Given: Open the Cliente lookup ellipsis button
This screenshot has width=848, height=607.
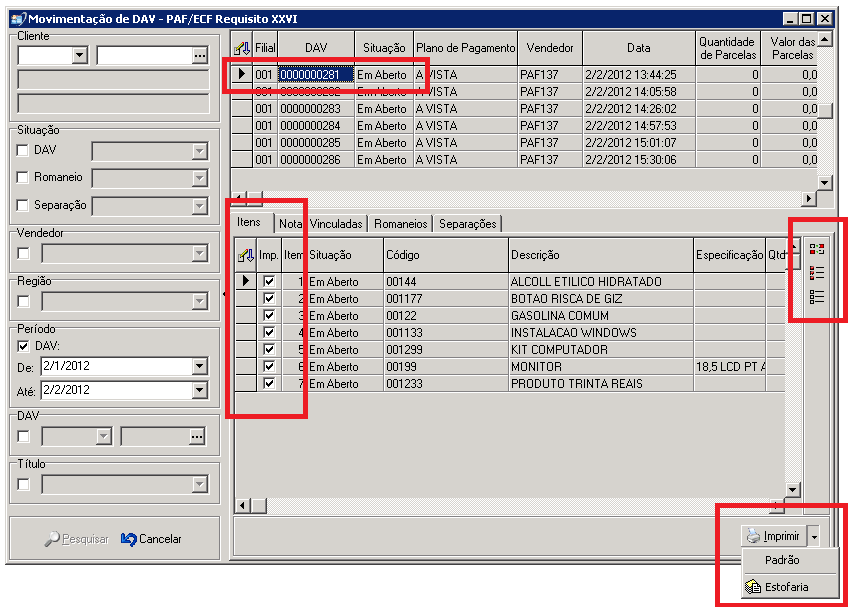Looking at the screenshot, I should [x=200, y=55].
